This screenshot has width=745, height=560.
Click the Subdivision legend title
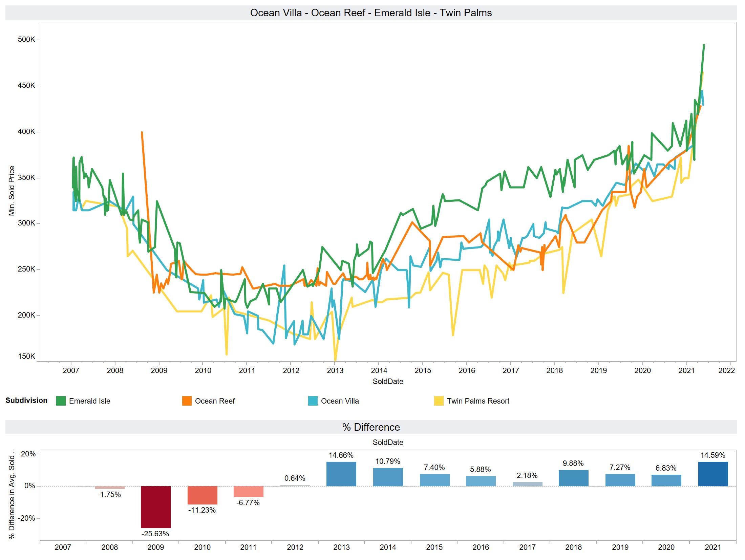click(x=26, y=401)
